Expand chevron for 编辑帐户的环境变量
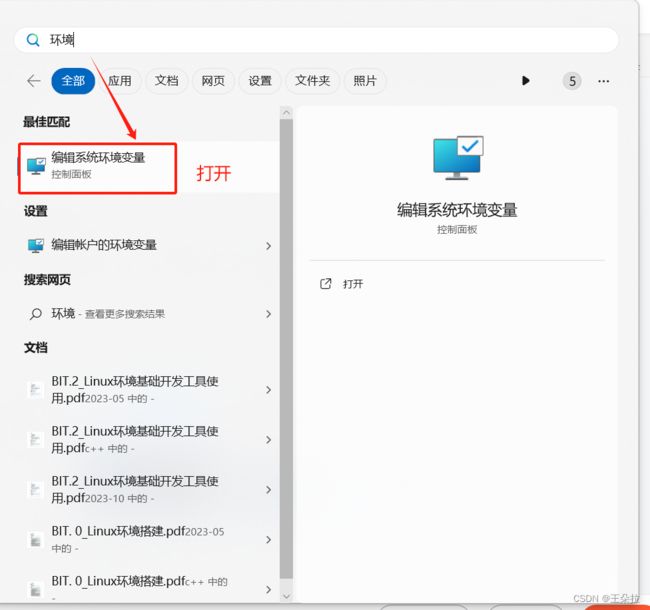Image resolution: width=650 pixels, height=610 pixels. (269, 246)
